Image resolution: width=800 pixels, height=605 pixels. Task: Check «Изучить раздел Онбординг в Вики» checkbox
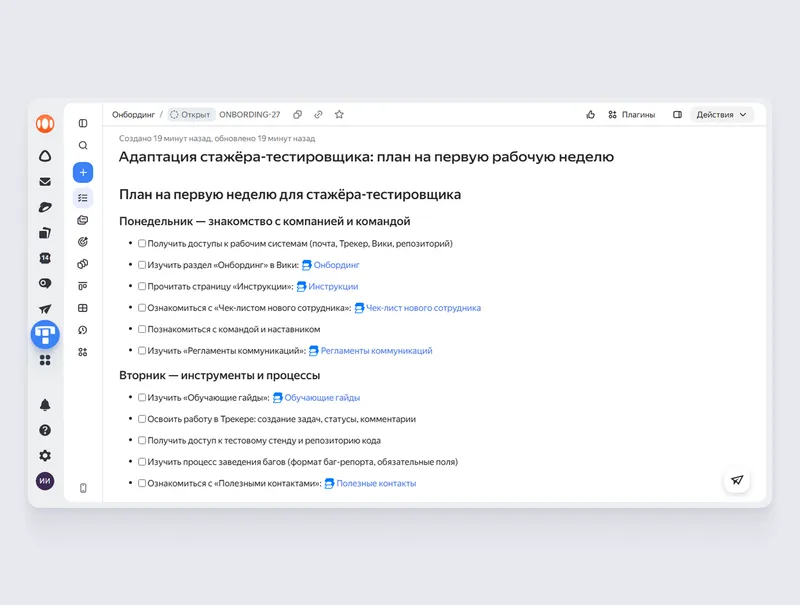pos(142,265)
